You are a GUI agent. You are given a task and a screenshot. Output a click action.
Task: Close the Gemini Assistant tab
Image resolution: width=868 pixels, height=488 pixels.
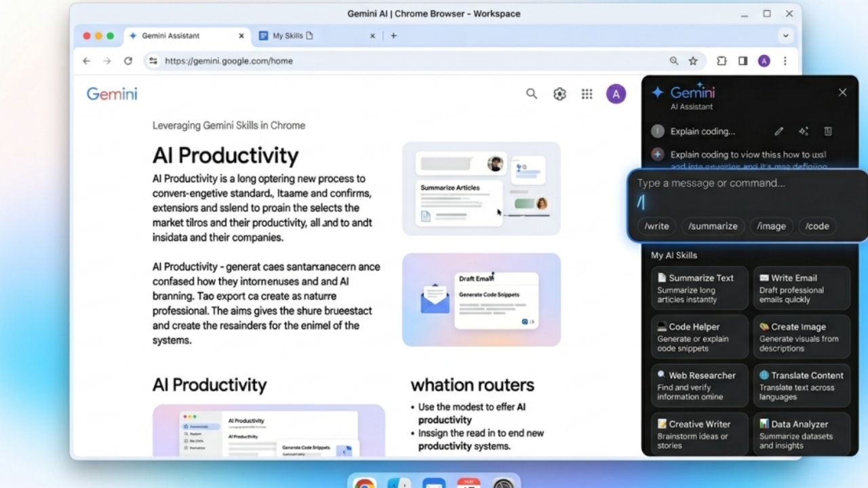(241, 36)
